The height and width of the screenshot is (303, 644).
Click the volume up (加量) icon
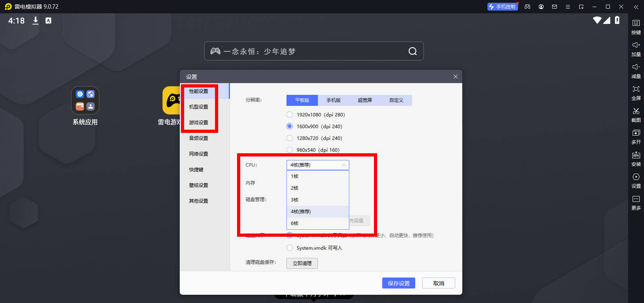(x=636, y=45)
